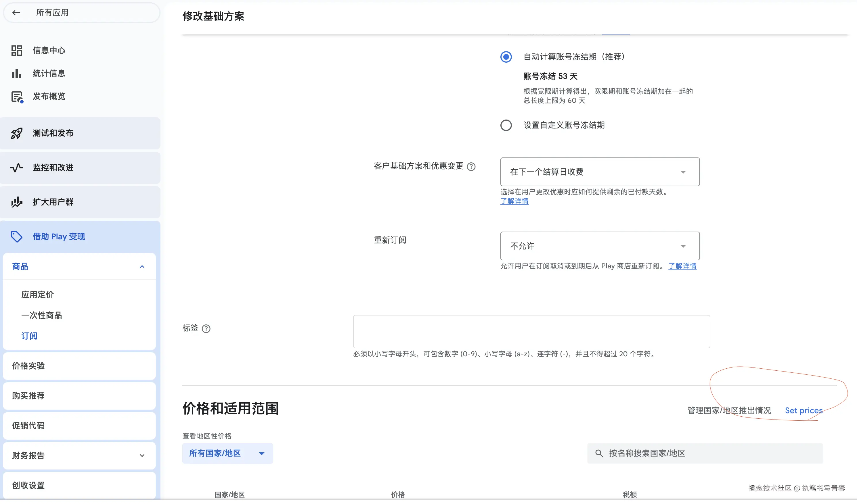Click the back arrow beside 所有应用
The width and height of the screenshot is (857, 504).
pyautogui.click(x=16, y=12)
